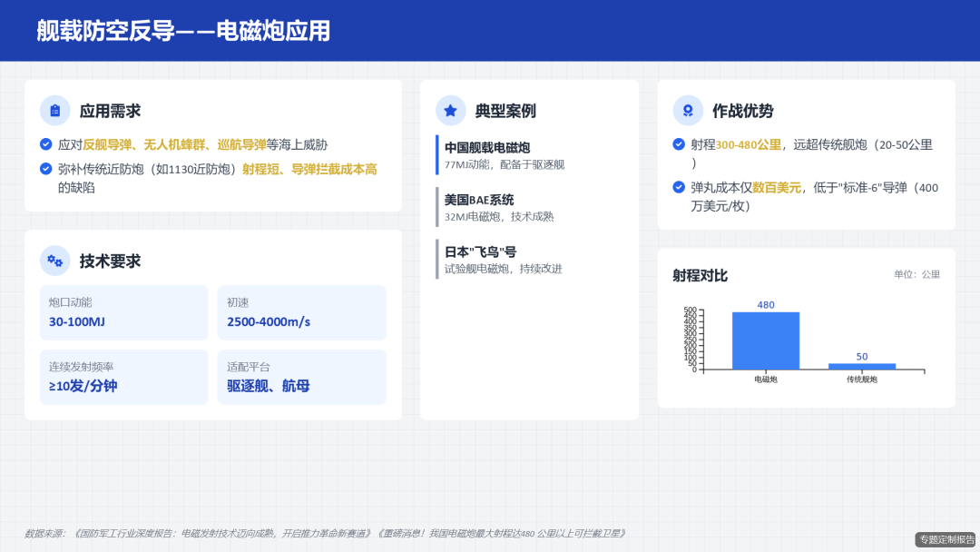
Task: Select the star icon next to 典型案例
Action: (451, 110)
